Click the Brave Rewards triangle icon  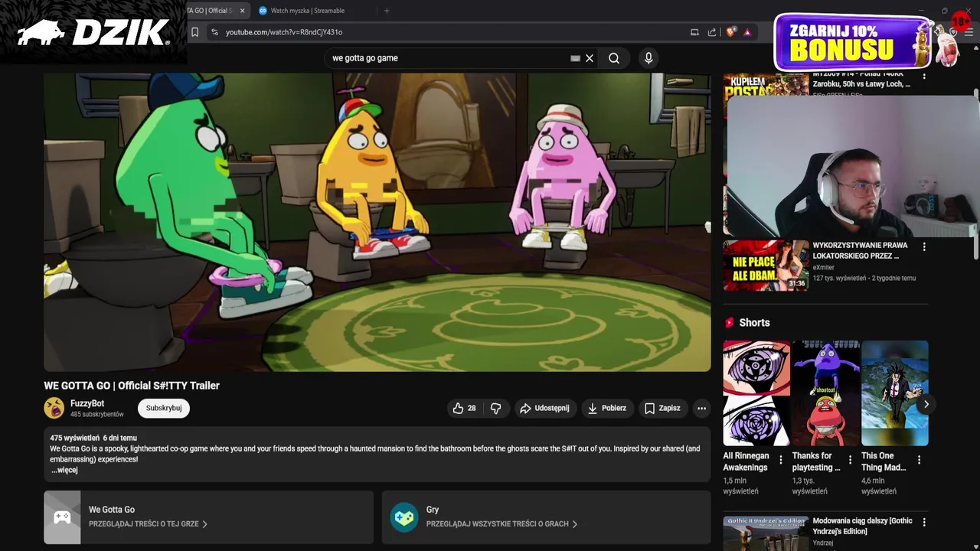point(747,32)
